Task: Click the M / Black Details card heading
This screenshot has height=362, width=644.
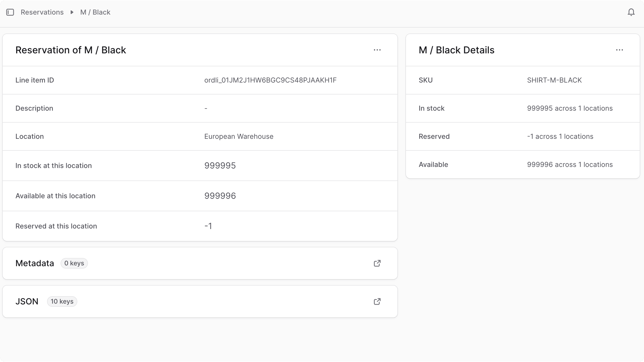Action: [x=456, y=50]
